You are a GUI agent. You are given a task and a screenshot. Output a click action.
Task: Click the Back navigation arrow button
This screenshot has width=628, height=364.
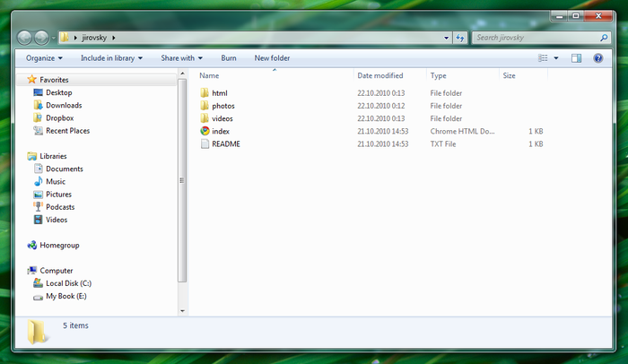coord(24,38)
